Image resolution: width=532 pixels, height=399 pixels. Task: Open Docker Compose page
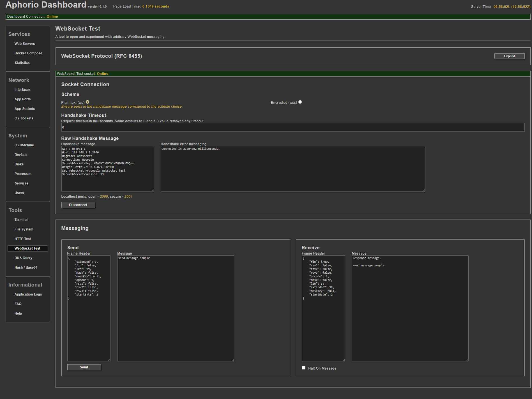tap(28, 53)
